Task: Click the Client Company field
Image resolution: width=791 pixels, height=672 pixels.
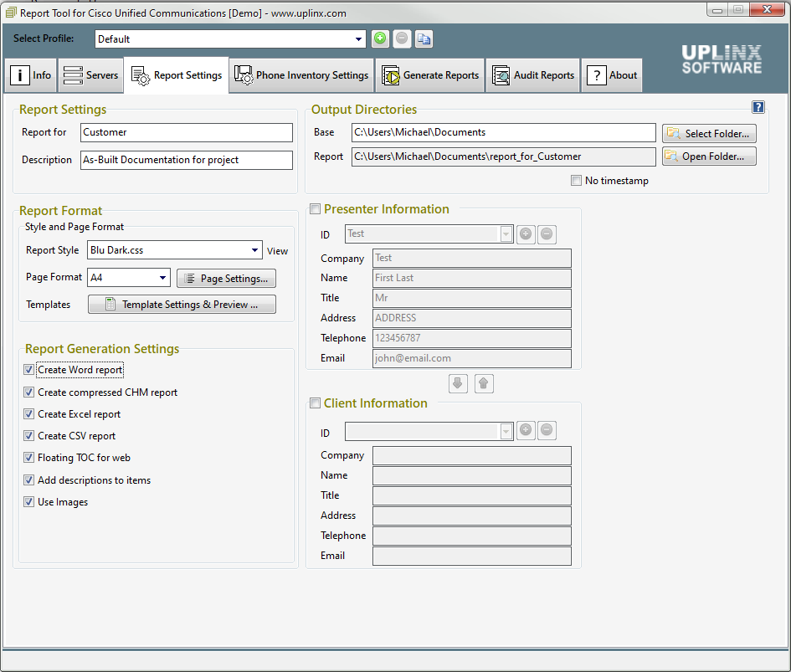Action: [472, 455]
